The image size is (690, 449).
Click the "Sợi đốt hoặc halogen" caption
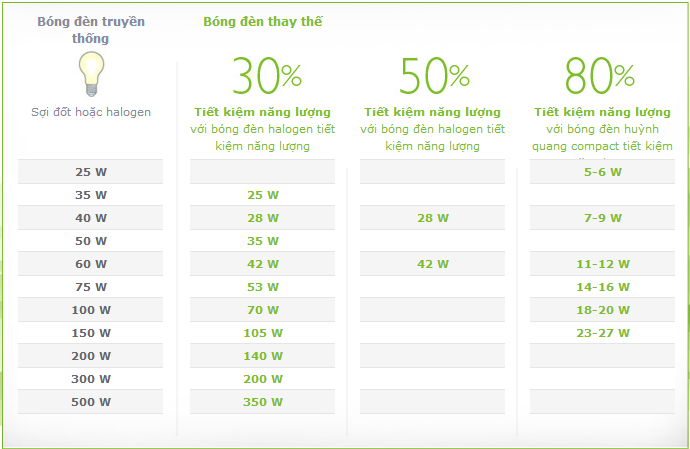pyautogui.click(x=91, y=112)
